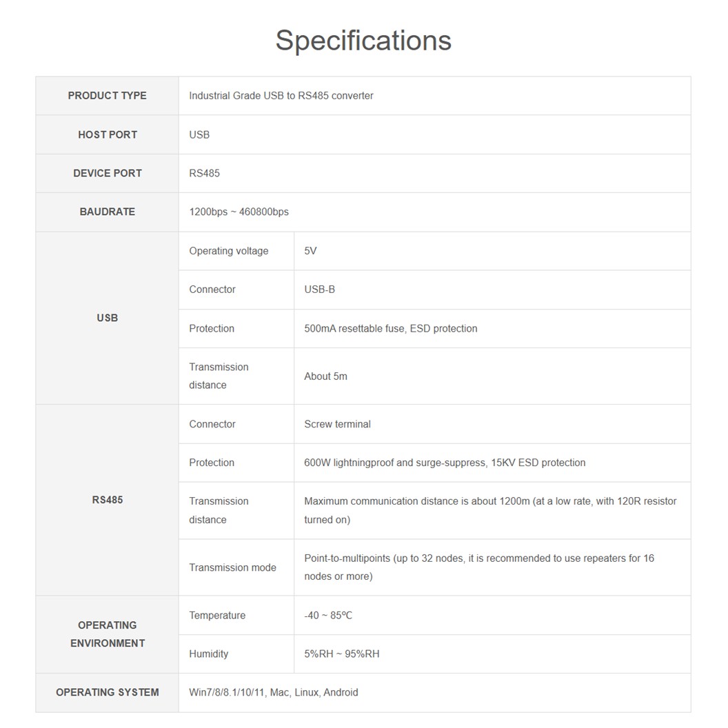Viewport: 728px width, 728px height.
Task: Click the 600W lightningproof protection text
Action: (x=444, y=463)
